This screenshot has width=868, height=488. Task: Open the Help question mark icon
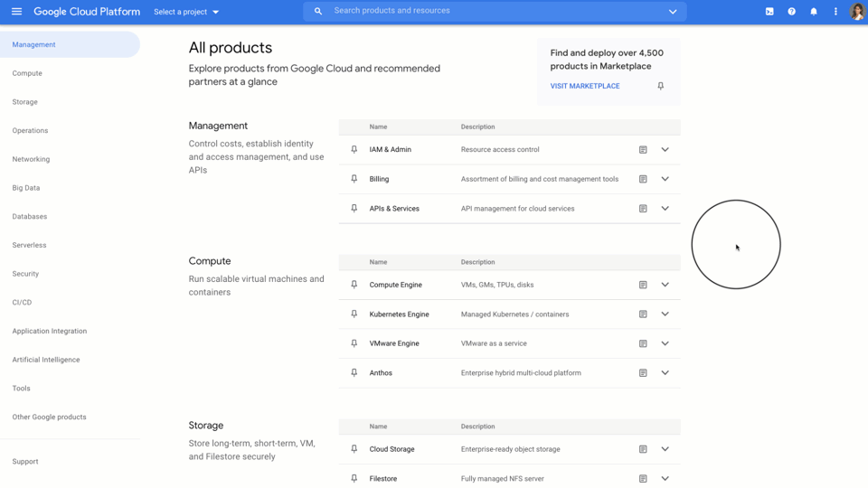(x=792, y=12)
